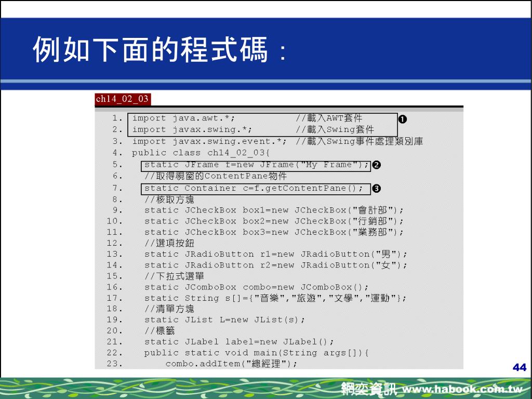This screenshot has width=532, height=399.
Task: Open the www.habook.com.tw link
Action: tap(462, 389)
